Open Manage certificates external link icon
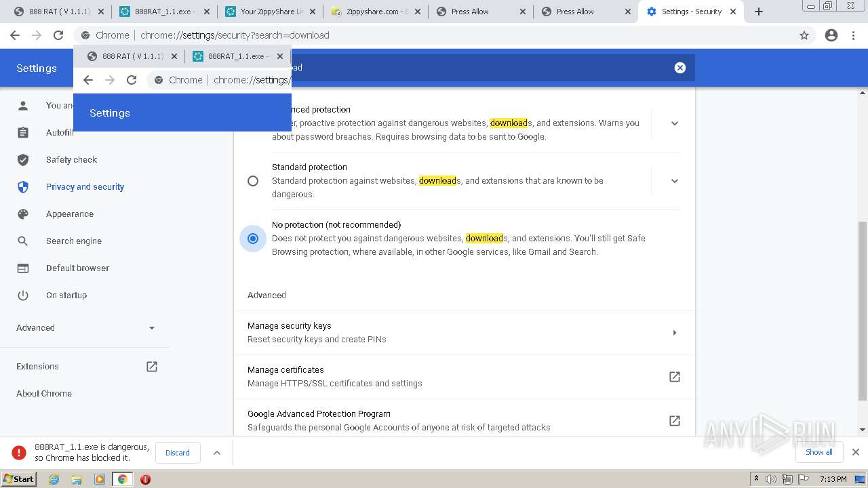The width and height of the screenshot is (868, 488). tap(675, 376)
